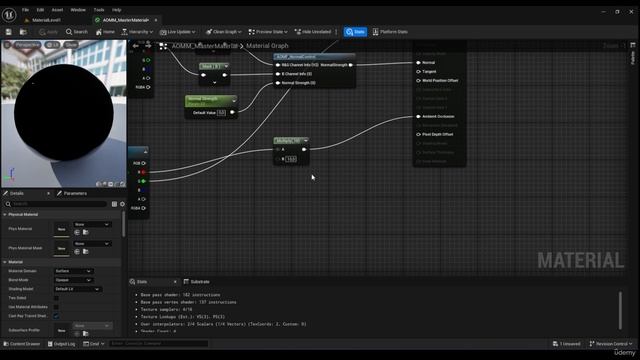Use selected asset for Phys Material
The height and width of the screenshot is (360, 640).
77,232
